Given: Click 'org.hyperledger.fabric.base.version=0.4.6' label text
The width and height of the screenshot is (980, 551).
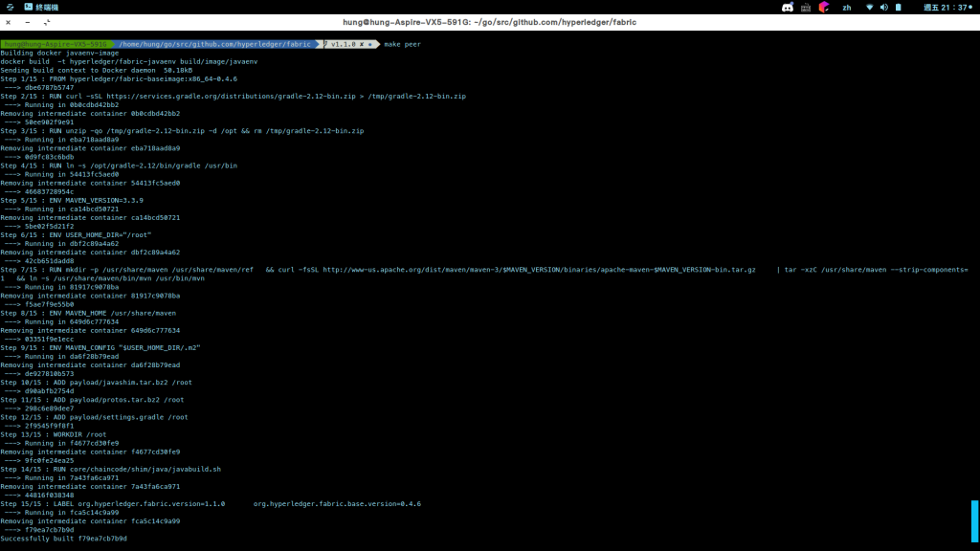Looking at the screenshot, I should [x=337, y=504].
